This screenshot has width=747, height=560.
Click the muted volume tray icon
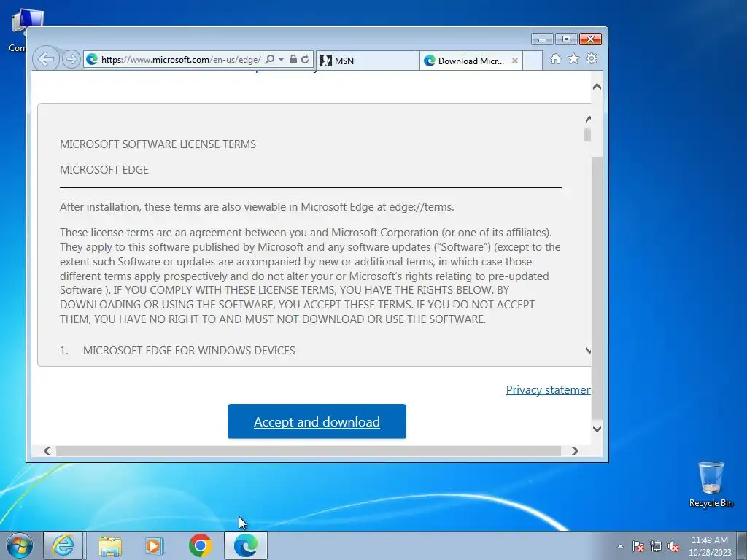673,546
